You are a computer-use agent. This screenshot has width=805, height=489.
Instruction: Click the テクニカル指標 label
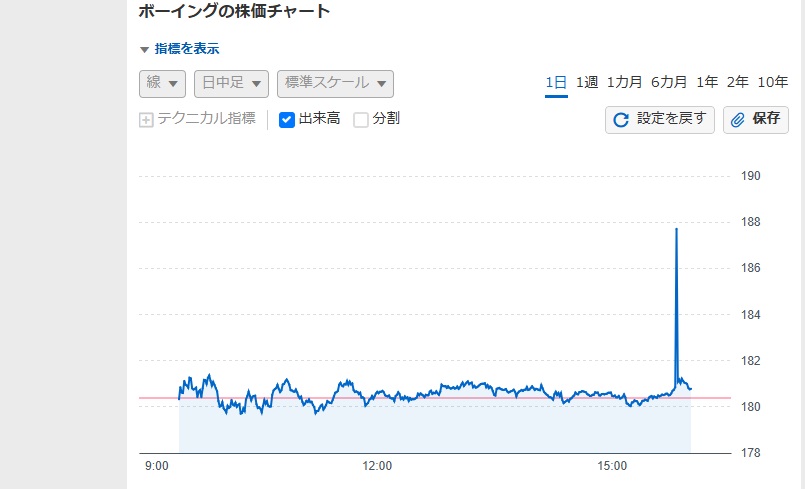coord(206,118)
